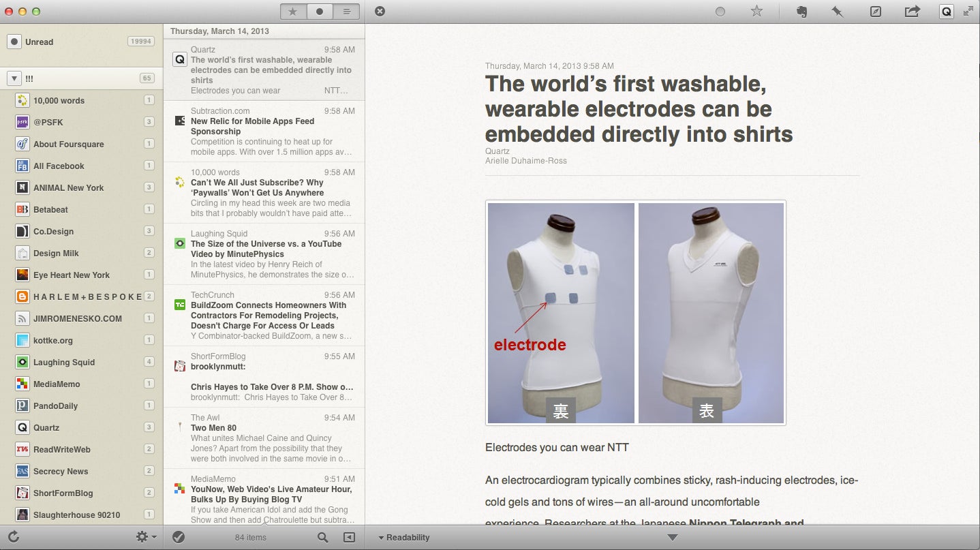This screenshot has height=550, width=980.
Task: Toggle the Quartz Q reader view icon
Action: [x=947, y=11]
